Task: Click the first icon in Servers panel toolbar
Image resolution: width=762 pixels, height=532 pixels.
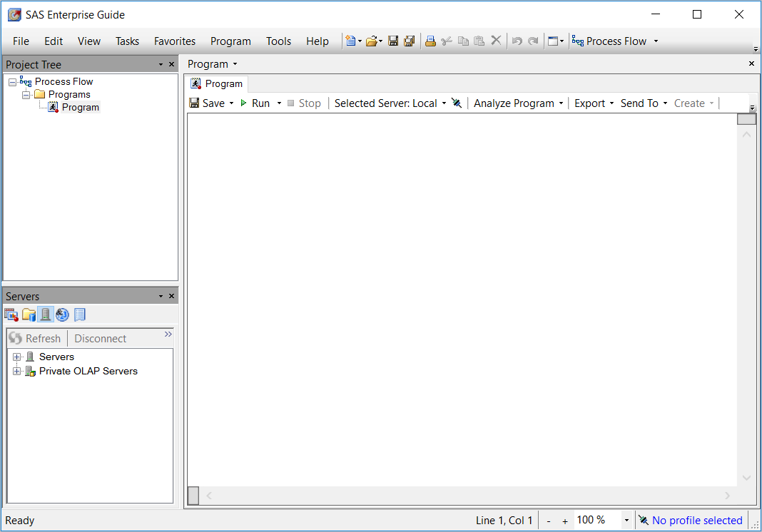Action: pos(11,314)
